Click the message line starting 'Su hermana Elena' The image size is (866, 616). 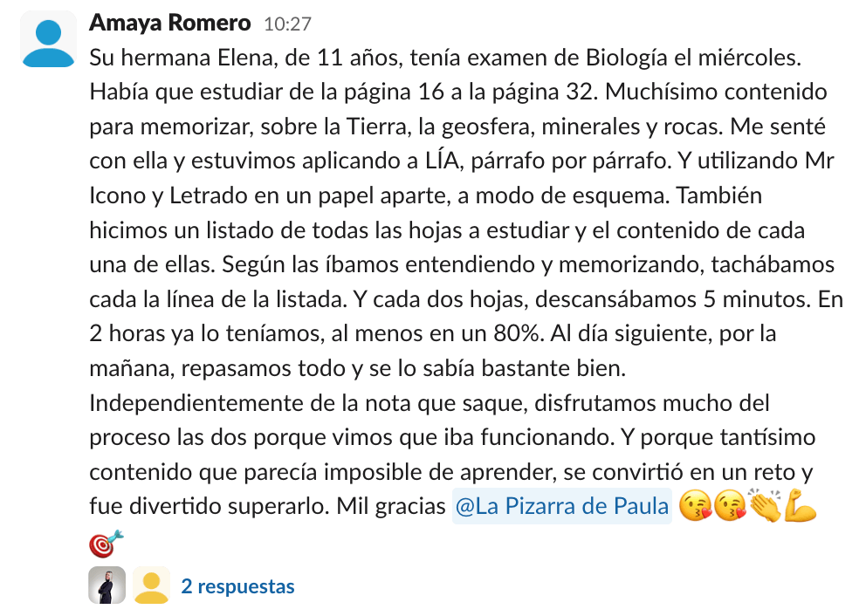[x=445, y=58]
